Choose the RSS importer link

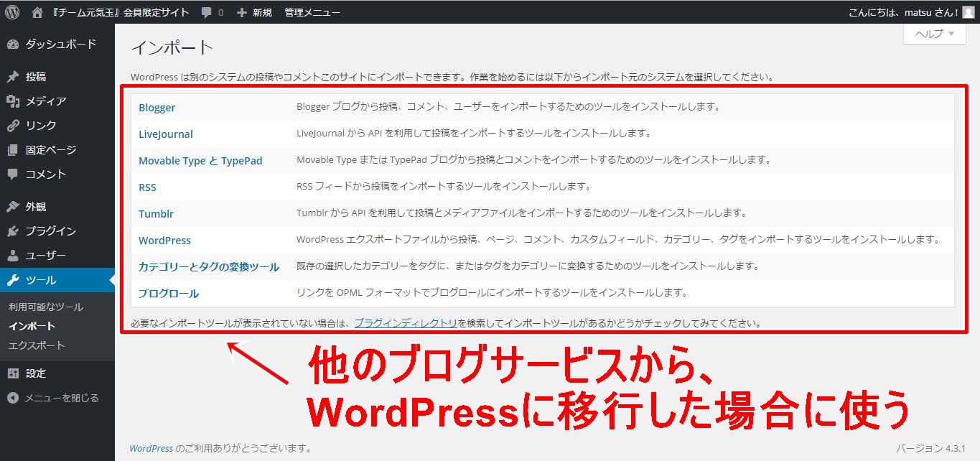point(147,187)
